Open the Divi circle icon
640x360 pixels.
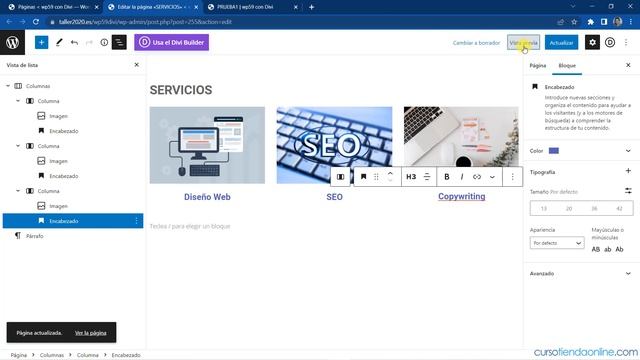(610, 42)
